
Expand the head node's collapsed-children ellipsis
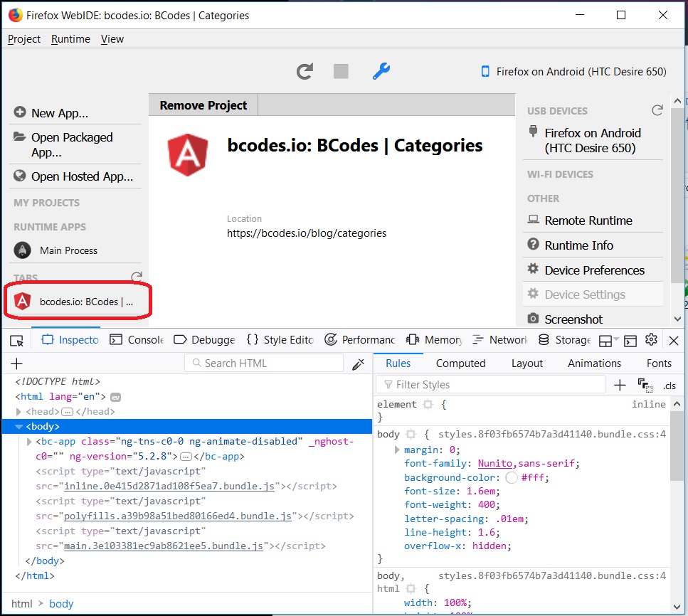pyautogui.click(x=67, y=412)
